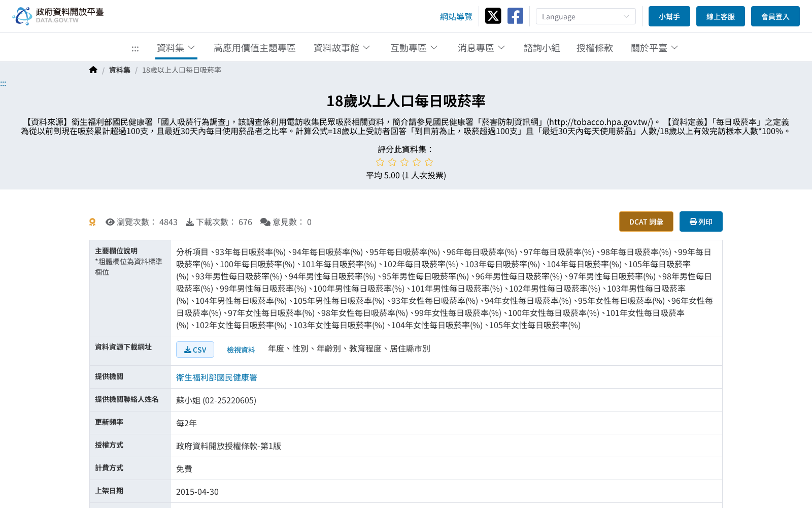
Task: Expand the 消息專區 menu
Action: click(x=481, y=48)
